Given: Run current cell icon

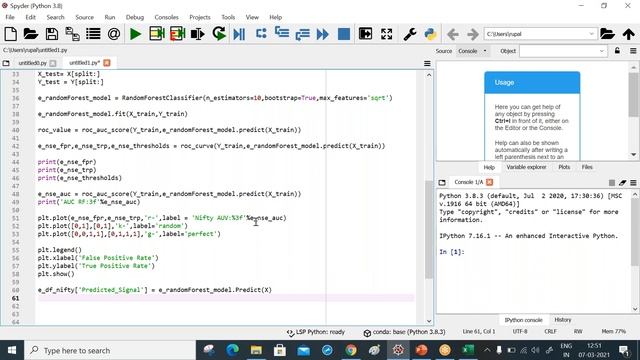Looking at the screenshot, I should pyautogui.click(x=156, y=34).
